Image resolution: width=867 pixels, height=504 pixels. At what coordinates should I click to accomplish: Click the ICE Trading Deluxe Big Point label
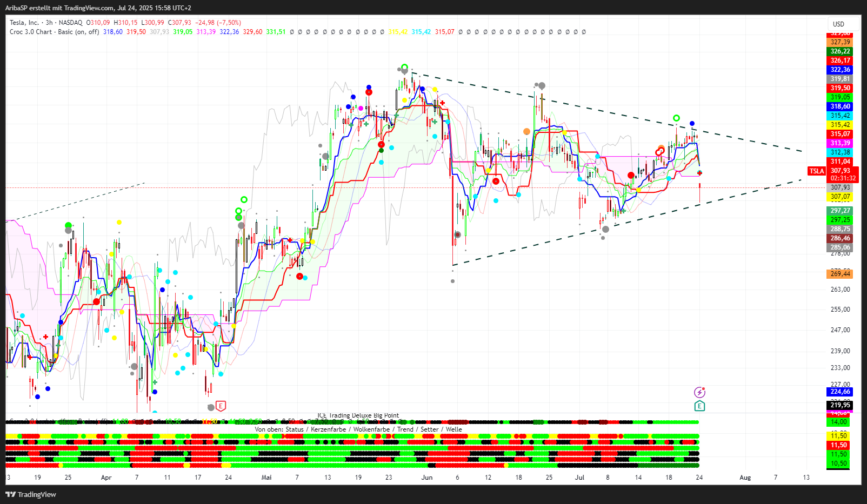(x=358, y=415)
